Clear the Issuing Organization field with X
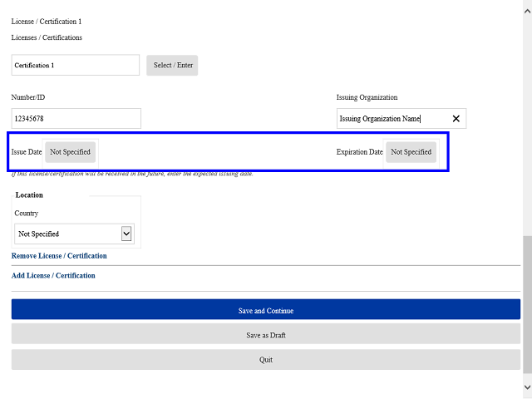This screenshot has width=532, height=399. point(456,118)
